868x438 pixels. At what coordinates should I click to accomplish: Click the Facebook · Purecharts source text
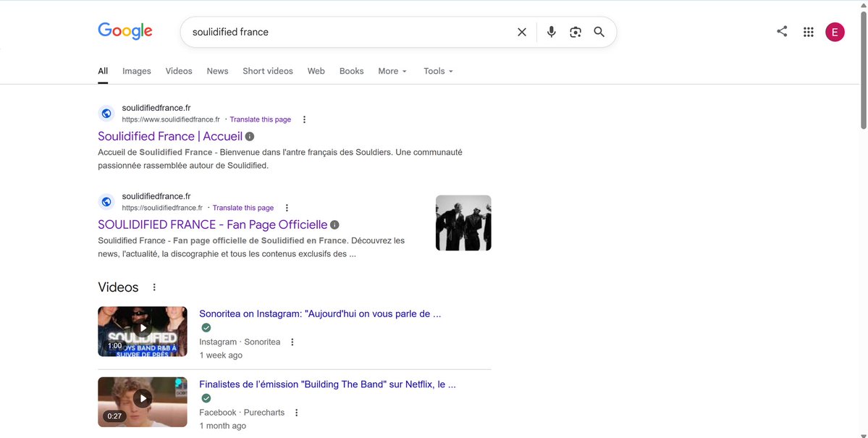242,413
